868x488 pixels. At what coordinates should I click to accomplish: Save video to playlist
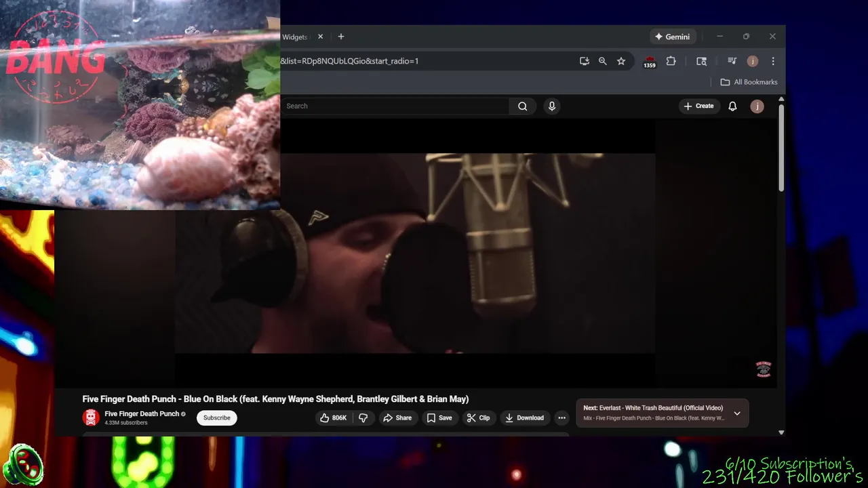(x=439, y=418)
